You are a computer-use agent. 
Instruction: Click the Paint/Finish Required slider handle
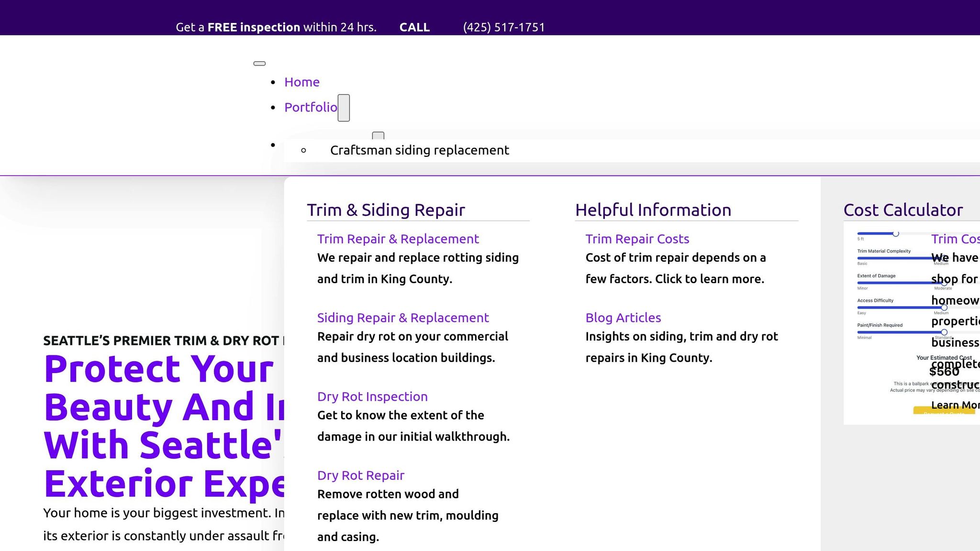click(944, 332)
